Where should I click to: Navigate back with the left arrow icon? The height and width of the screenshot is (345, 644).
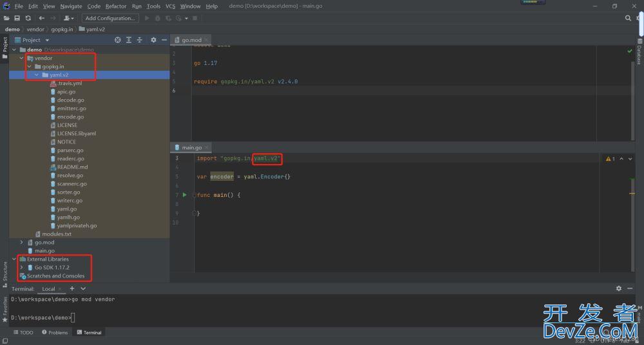(x=41, y=18)
